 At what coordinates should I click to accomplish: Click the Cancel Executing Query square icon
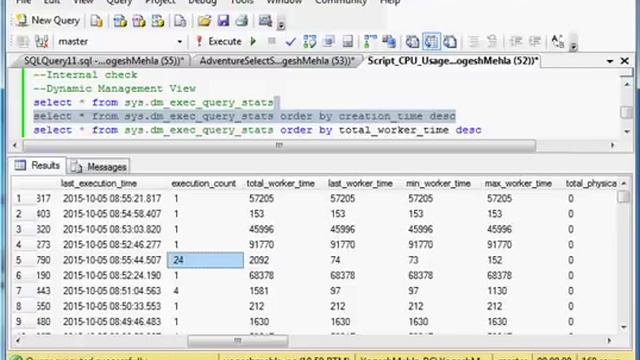coord(272,41)
